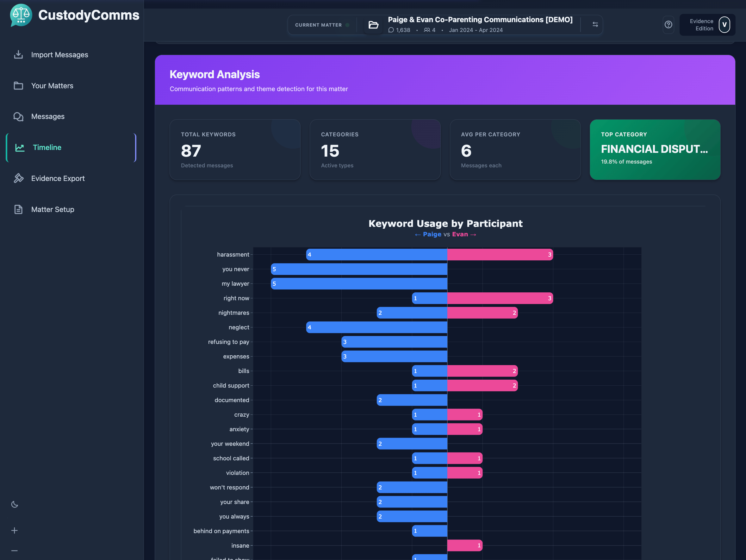
Task: Click the CustodyComms scales logo icon
Action: click(21, 15)
